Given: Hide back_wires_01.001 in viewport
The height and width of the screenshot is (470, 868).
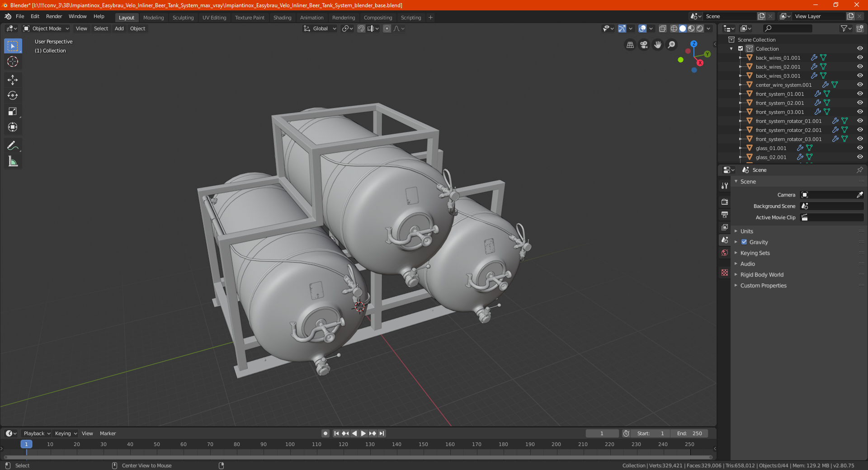Looking at the screenshot, I should (x=860, y=58).
